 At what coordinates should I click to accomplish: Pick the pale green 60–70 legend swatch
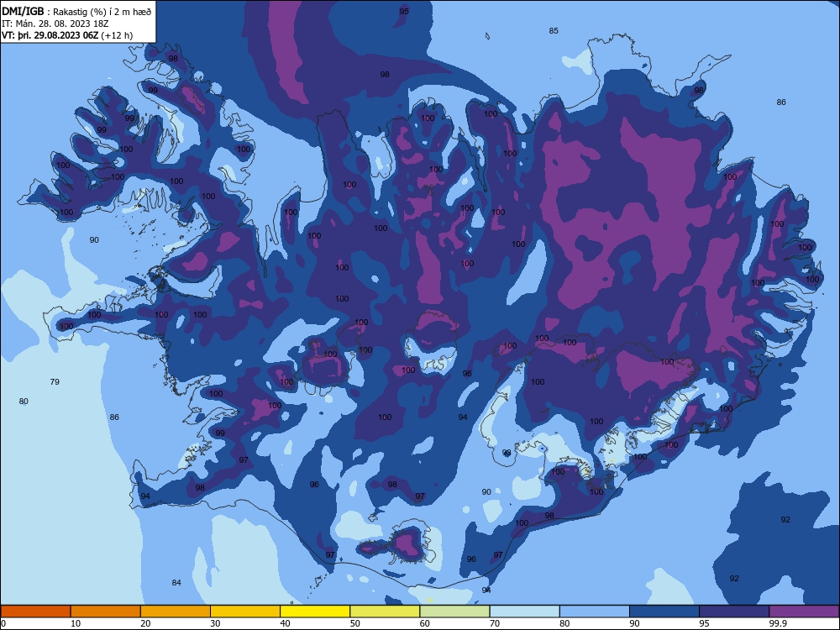click(x=454, y=612)
